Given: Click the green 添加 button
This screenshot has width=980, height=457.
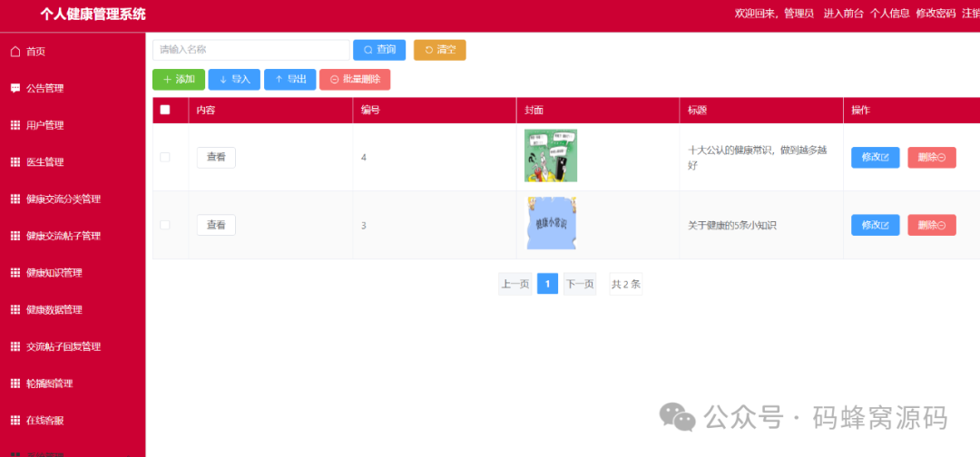Looking at the screenshot, I should (x=179, y=79).
